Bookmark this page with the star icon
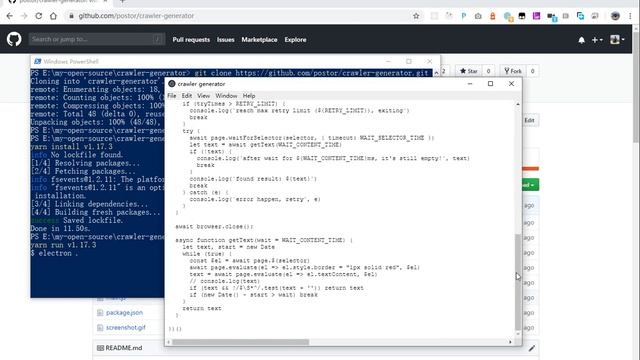The image size is (640, 360). pos(416,16)
